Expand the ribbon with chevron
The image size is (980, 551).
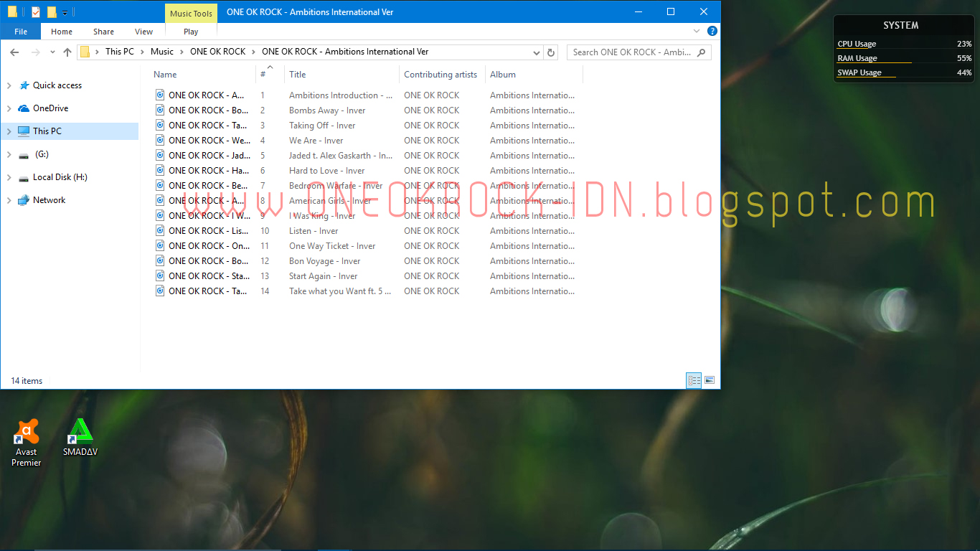click(x=697, y=32)
